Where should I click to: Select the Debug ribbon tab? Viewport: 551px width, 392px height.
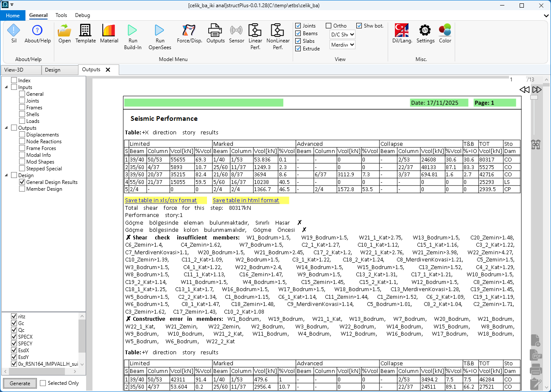(82, 15)
